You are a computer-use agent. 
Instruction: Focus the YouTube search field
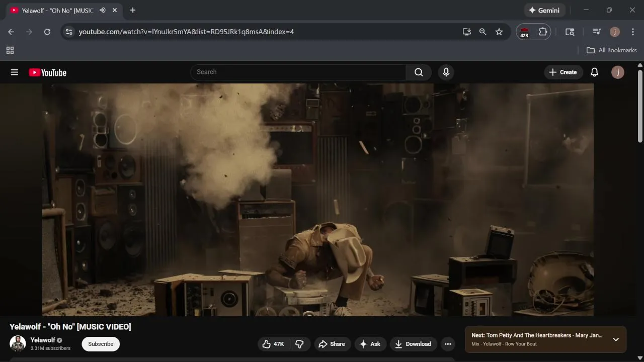click(x=298, y=72)
